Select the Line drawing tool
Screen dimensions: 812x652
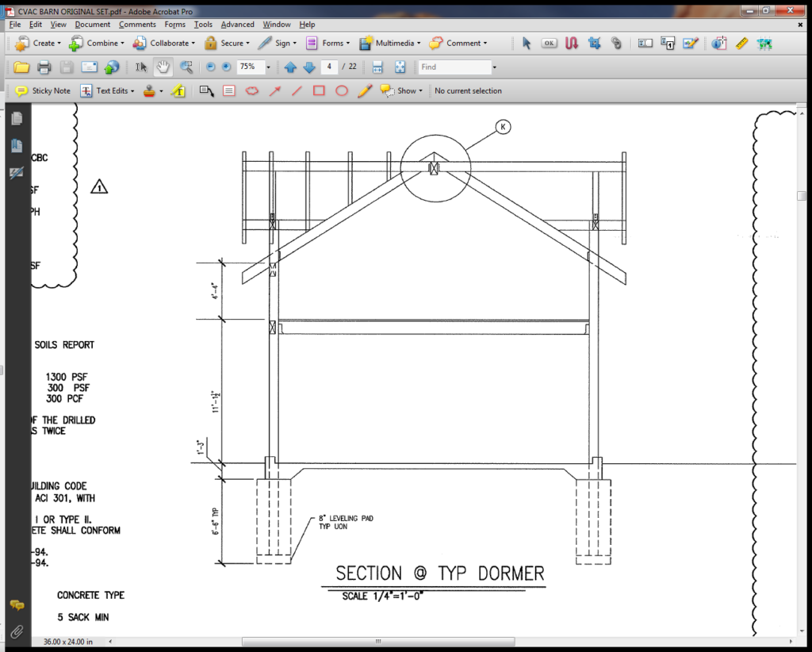[297, 91]
